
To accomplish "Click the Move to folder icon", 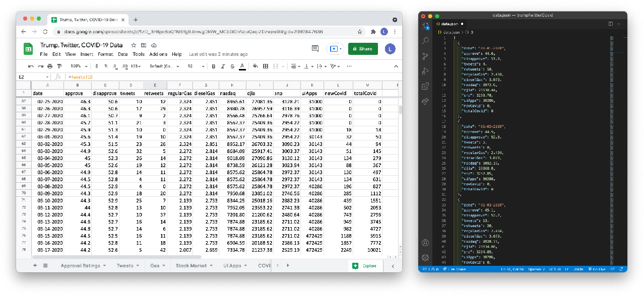I will [x=144, y=45].
